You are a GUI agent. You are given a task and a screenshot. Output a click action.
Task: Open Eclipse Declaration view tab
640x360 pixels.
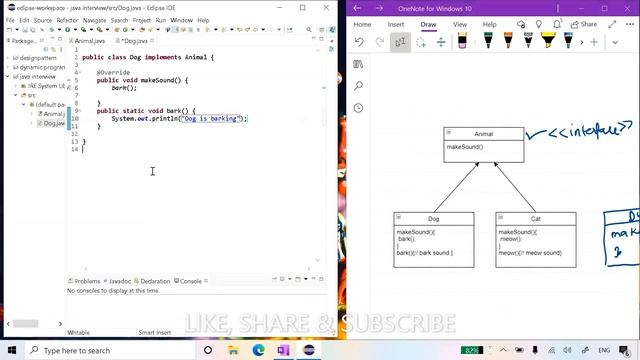click(152, 281)
